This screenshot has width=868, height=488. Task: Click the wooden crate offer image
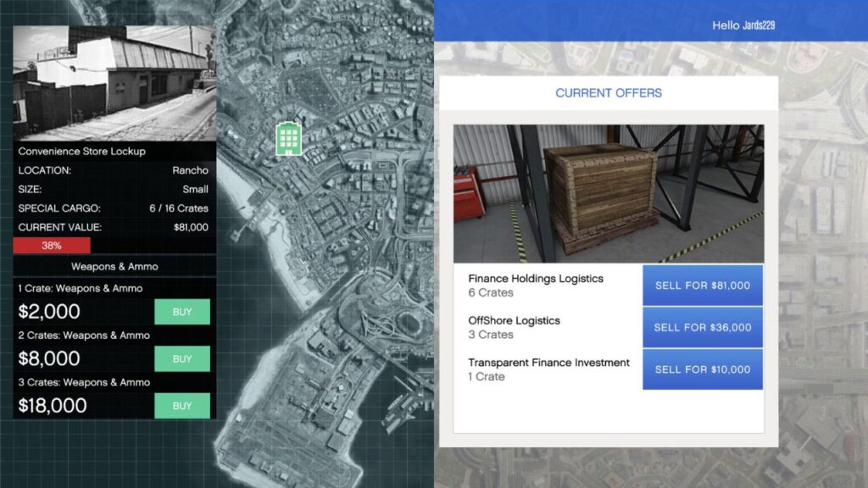pos(609,194)
